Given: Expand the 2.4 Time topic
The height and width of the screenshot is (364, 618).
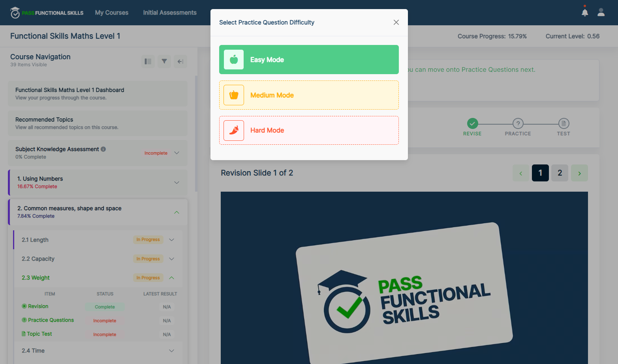Looking at the screenshot, I should (171, 351).
